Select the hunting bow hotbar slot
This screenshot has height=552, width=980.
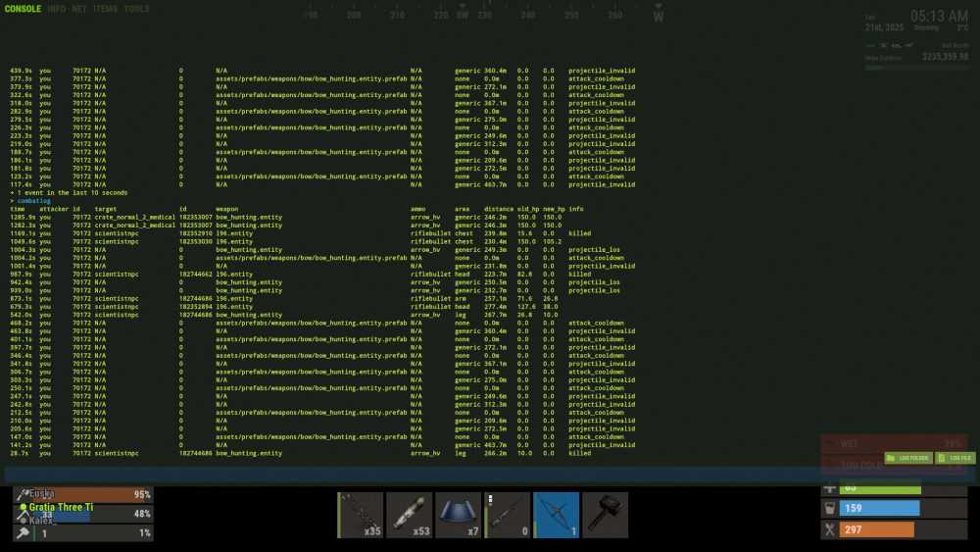(558, 516)
